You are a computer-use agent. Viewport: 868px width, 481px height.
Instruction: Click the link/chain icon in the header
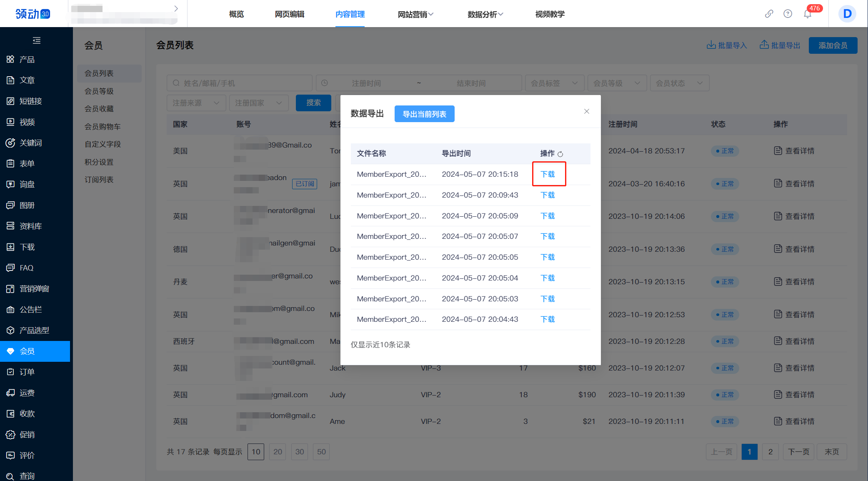coord(768,14)
